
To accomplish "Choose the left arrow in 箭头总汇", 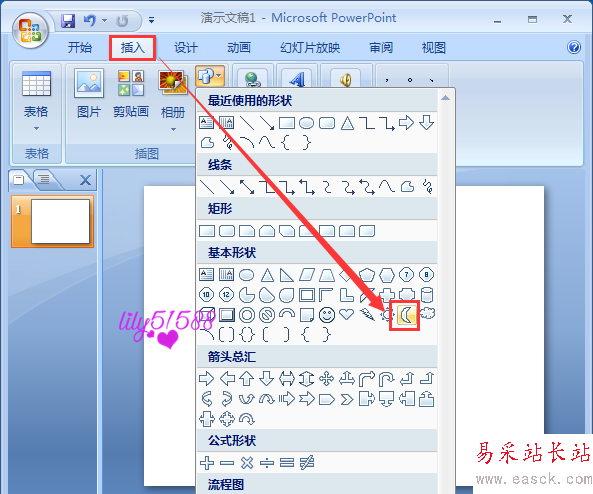I will 227,378.
